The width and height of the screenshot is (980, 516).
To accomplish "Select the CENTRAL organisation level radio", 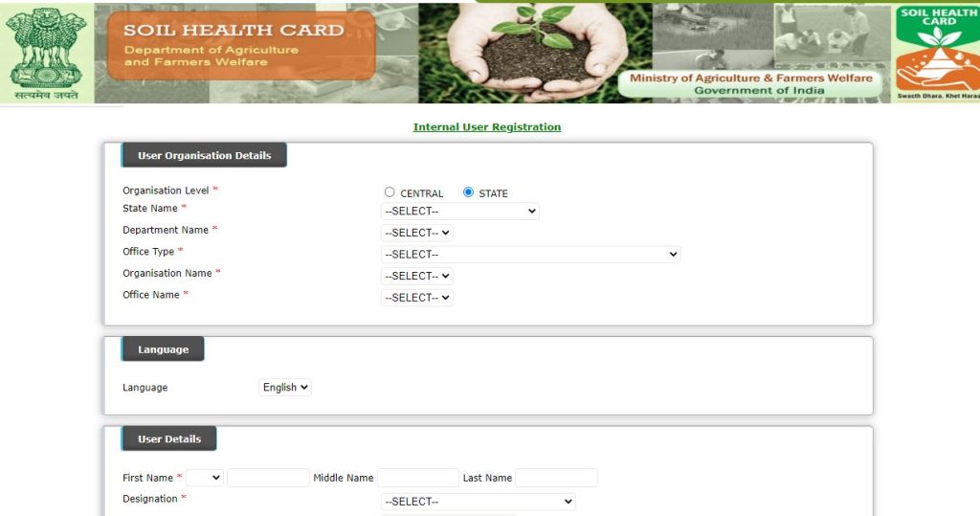I will (x=390, y=192).
